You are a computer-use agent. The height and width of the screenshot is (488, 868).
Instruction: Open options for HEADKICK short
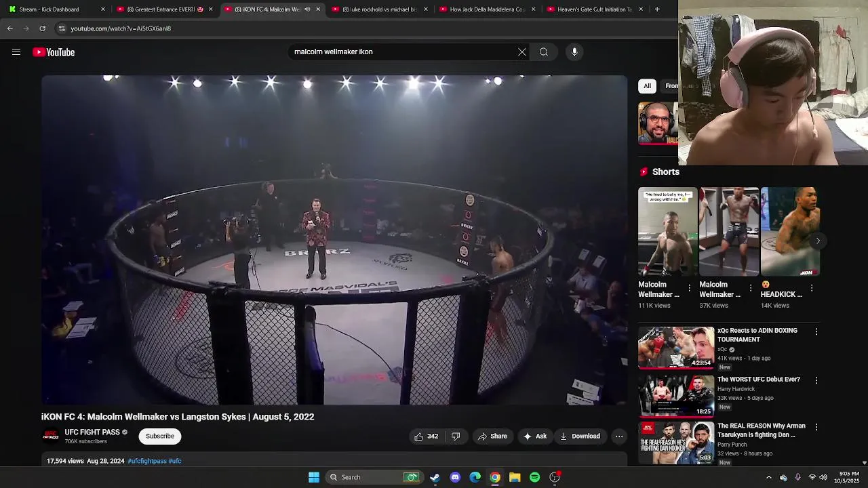812,288
